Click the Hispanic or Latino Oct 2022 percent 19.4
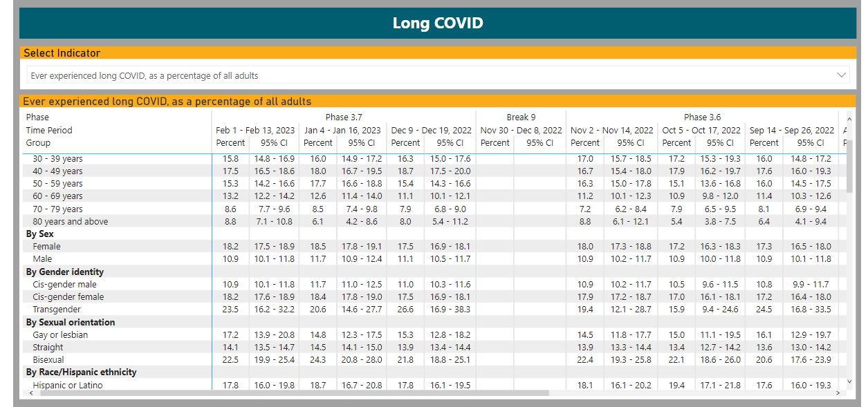This screenshot has width=868, height=407. 676,385
